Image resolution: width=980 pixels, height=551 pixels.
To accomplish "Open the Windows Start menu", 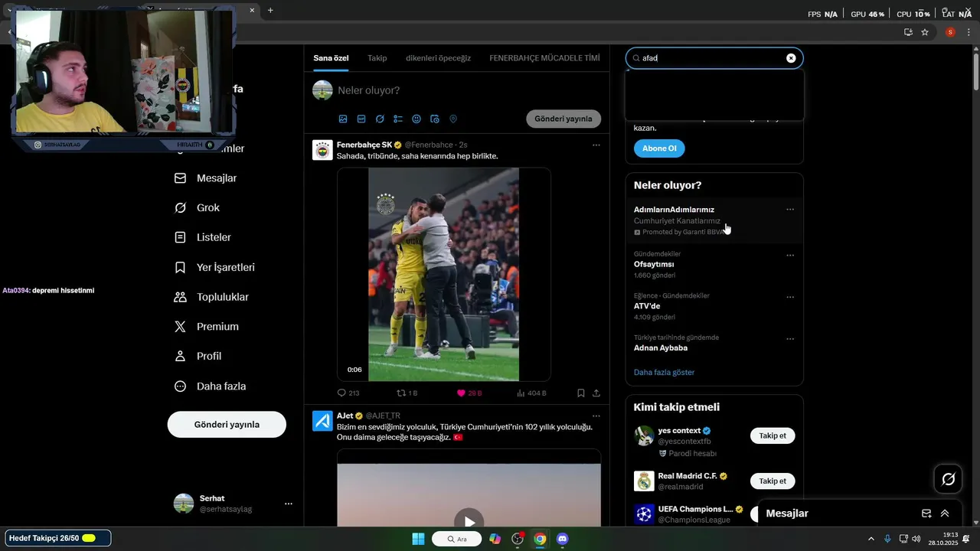I will [418, 539].
